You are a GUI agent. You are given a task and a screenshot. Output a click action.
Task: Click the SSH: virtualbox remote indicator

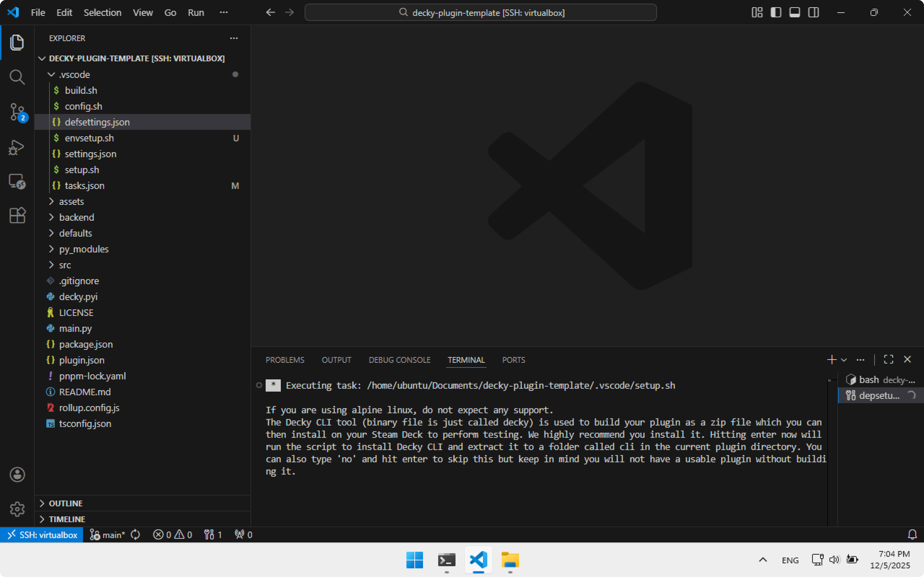tap(42, 535)
